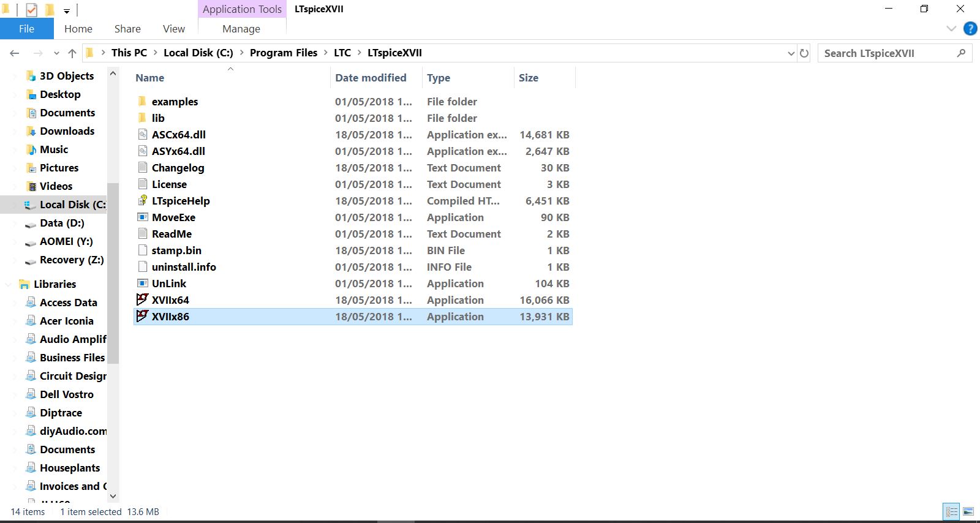Click navigation pane scroll down arrow
The width and height of the screenshot is (980, 523).
(x=113, y=496)
